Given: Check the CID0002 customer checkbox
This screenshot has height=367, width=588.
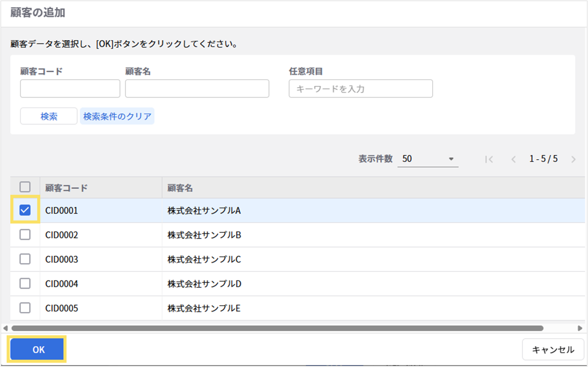Looking at the screenshot, I should (25, 235).
